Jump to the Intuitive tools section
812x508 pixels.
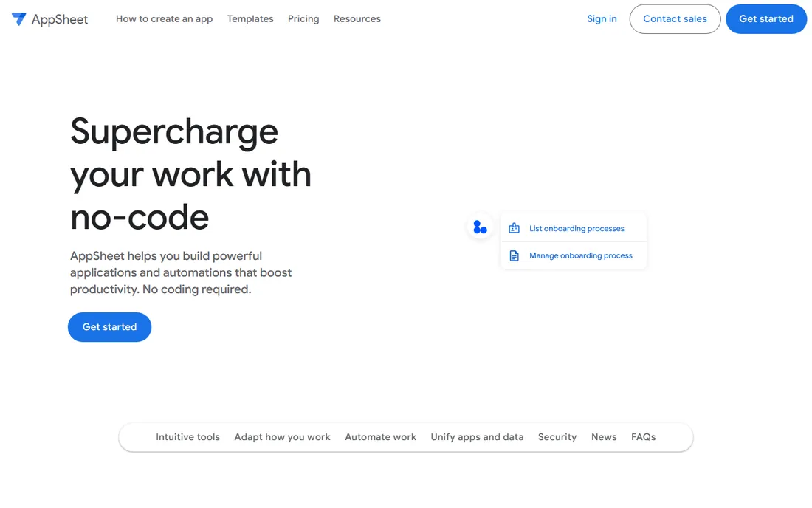pos(188,437)
